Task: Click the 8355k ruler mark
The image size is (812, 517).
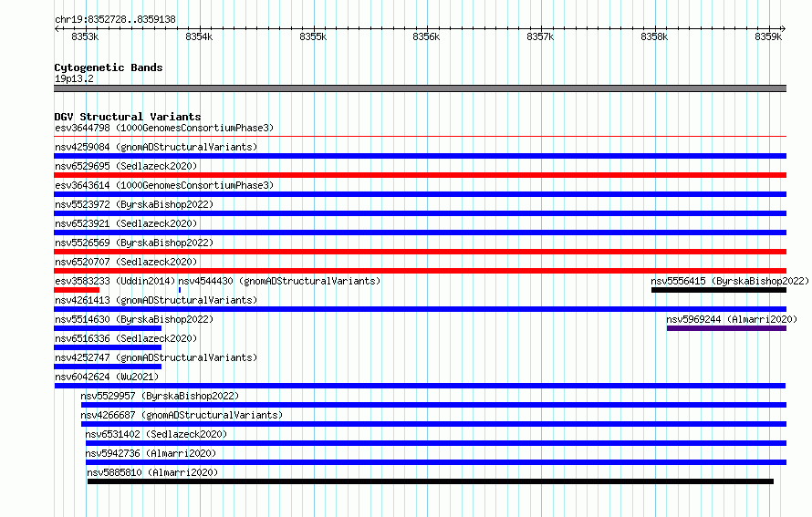Action: [x=313, y=36]
